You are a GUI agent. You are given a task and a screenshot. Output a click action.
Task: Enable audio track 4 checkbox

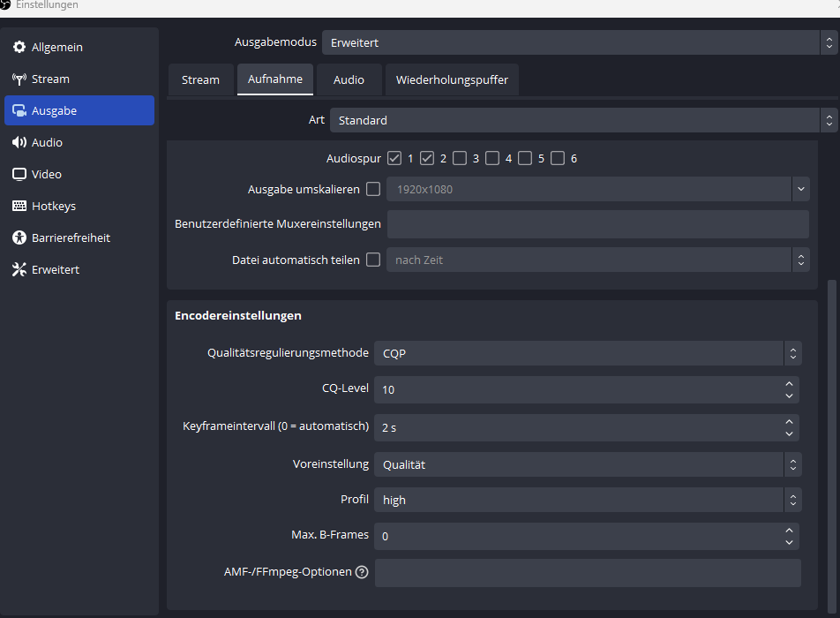492,158
